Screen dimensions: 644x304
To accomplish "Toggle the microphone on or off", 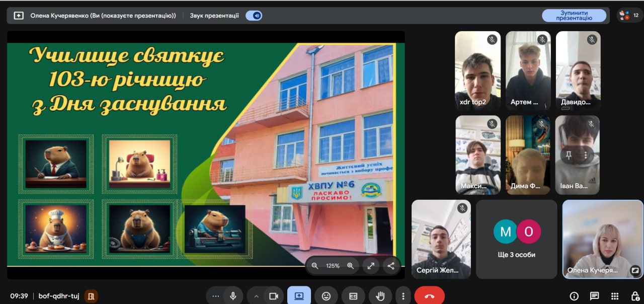I will point(233,296).
